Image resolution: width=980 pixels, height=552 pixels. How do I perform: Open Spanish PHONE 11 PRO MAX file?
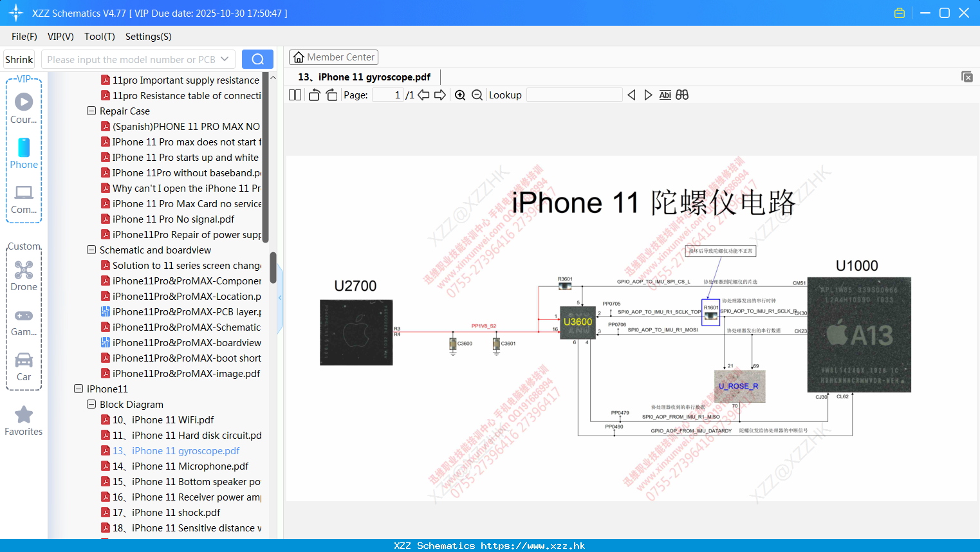pos(180,126)
